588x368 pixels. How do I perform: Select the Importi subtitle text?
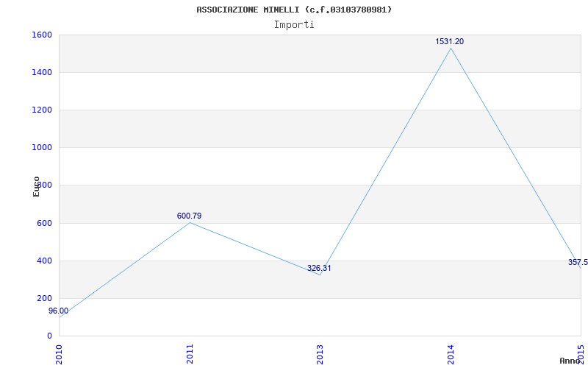point(294,25)
